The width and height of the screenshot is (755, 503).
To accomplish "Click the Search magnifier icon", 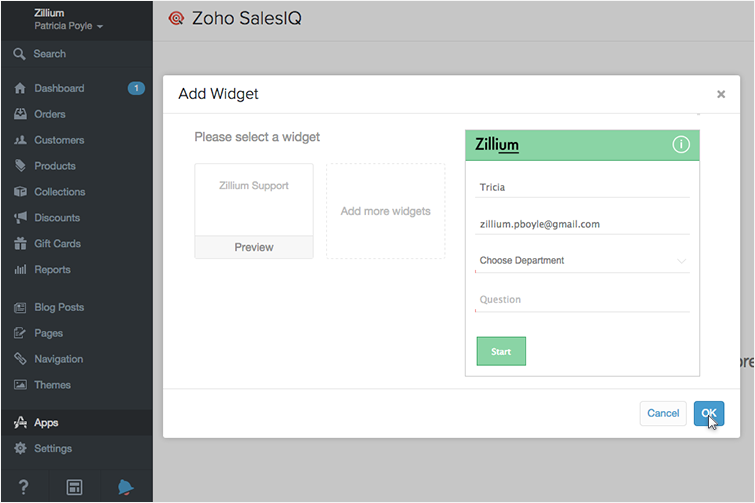I will (x=19, y=54).
